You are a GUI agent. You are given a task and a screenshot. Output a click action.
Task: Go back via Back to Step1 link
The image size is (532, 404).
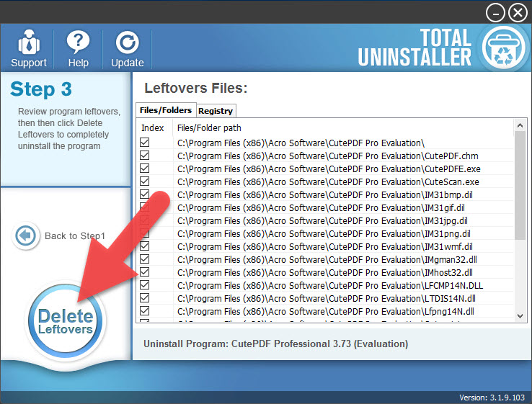[x=75, y=235]
